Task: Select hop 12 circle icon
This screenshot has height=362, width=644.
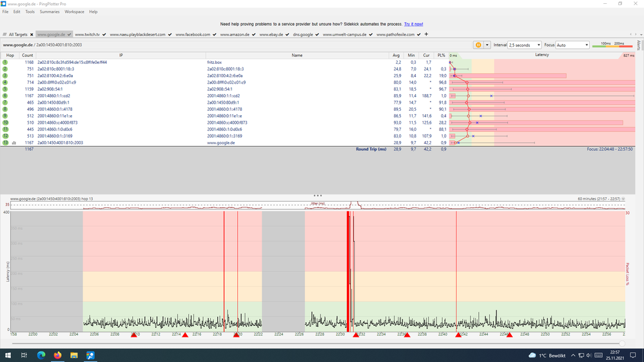Action: 5,136
